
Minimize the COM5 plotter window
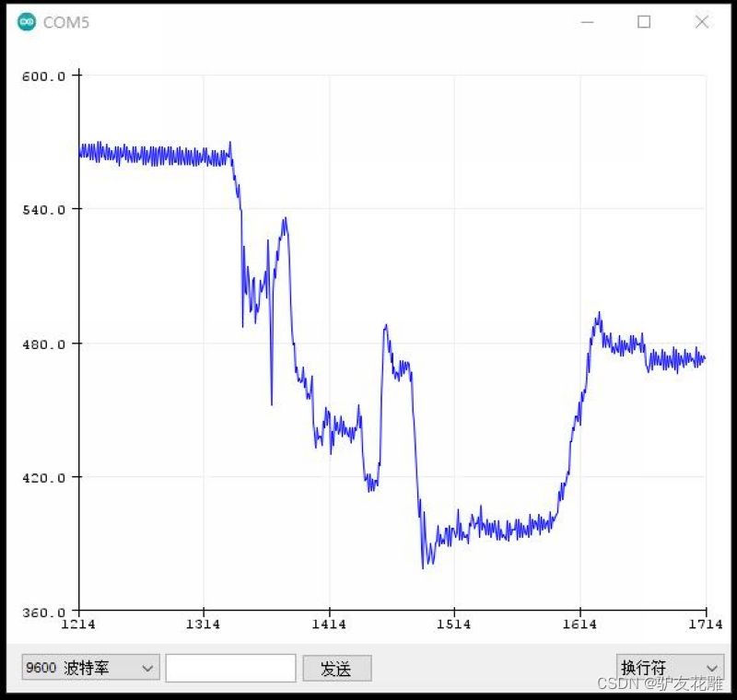[x=588, y=22]
